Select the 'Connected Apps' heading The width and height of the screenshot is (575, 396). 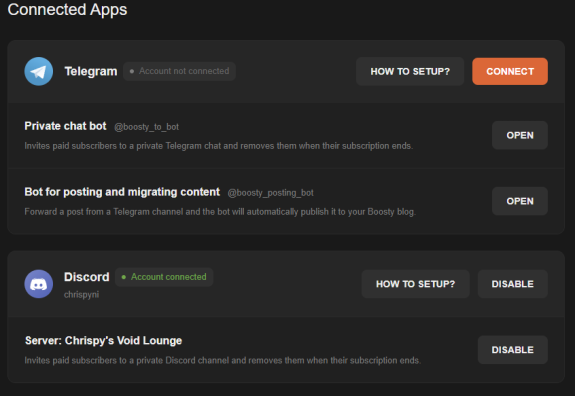click(67, 10)
